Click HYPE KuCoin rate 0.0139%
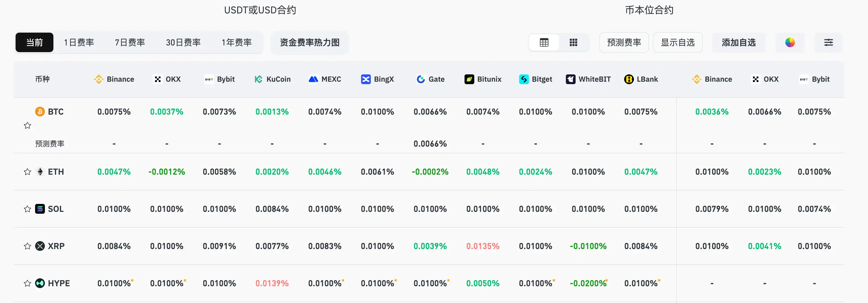The image size is (868, 303). (272, 283)
